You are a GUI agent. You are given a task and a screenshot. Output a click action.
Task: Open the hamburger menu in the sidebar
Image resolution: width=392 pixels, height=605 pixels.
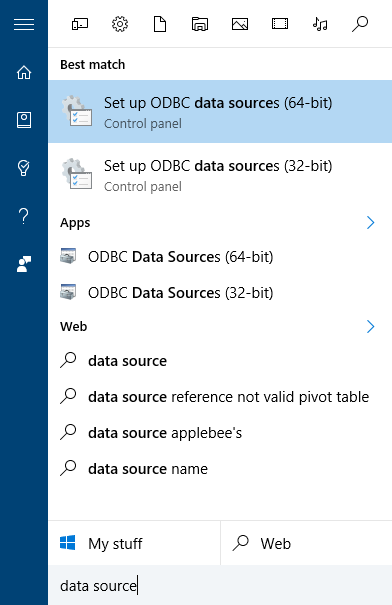(24, 24)
